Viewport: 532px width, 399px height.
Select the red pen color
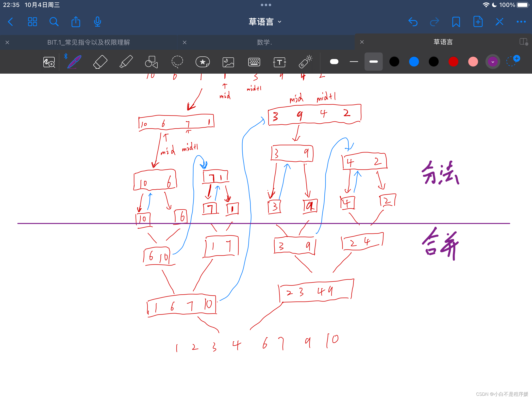[453, 62]
